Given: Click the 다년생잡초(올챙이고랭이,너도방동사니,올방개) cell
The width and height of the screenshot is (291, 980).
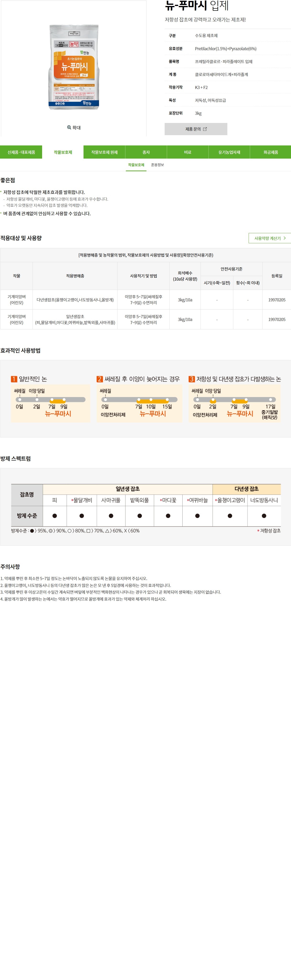Looking at the screenshot, I should [75, 300].
